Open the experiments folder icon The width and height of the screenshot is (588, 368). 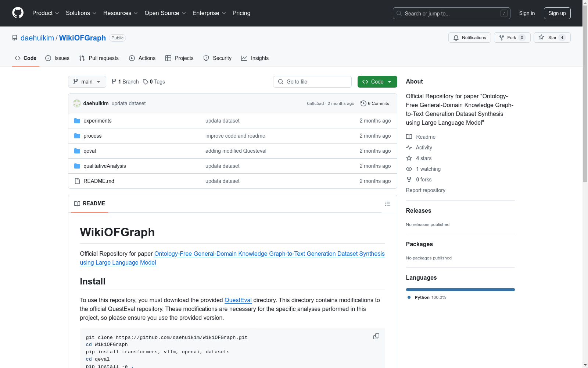(77, 121)
